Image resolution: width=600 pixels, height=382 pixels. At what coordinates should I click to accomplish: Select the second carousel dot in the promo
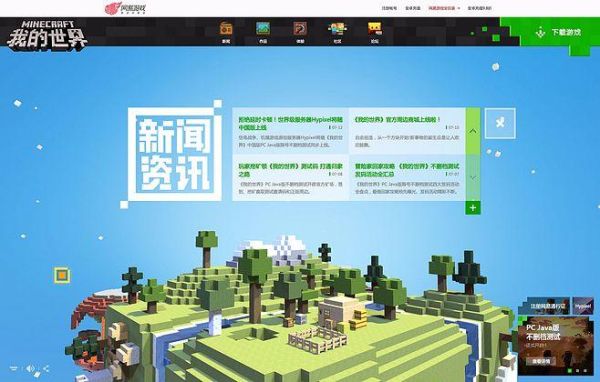[x=578, y=371]
